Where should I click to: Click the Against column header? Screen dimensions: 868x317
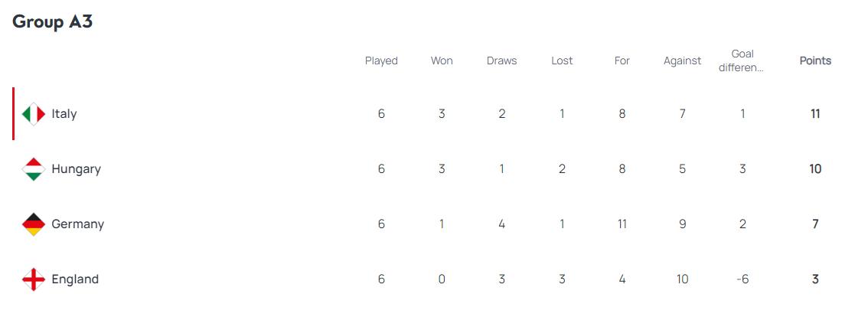tap(682, 60)
